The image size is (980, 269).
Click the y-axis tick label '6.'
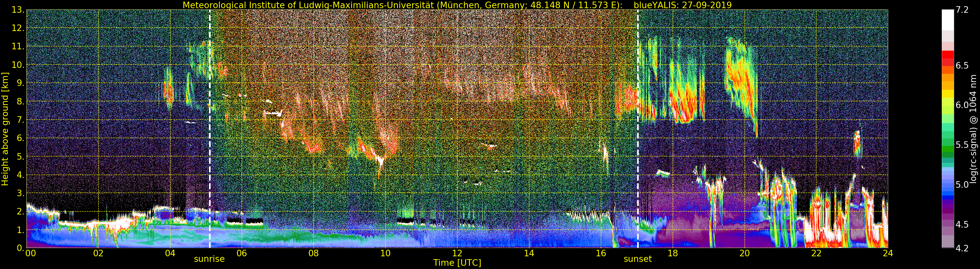click(x=21, y=138)
